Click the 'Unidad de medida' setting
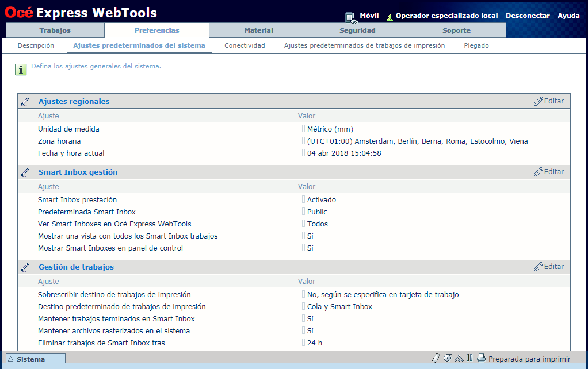Image resolution: width=588 pixels, height=369 pixels. click(x=68, y=129)
